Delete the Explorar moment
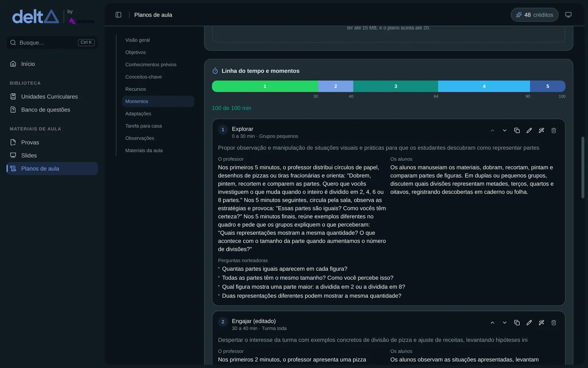 pos(554,131)
